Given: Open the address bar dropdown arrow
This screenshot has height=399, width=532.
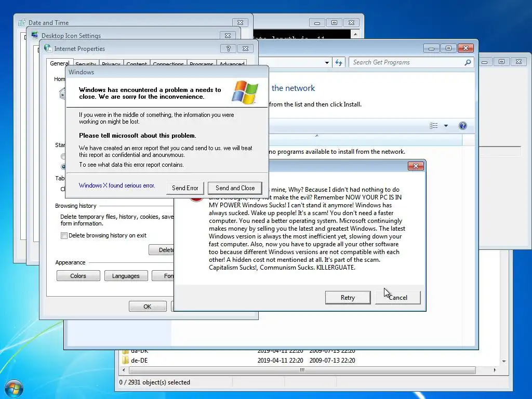Looking at the screenshot, I should coord(327,63).
